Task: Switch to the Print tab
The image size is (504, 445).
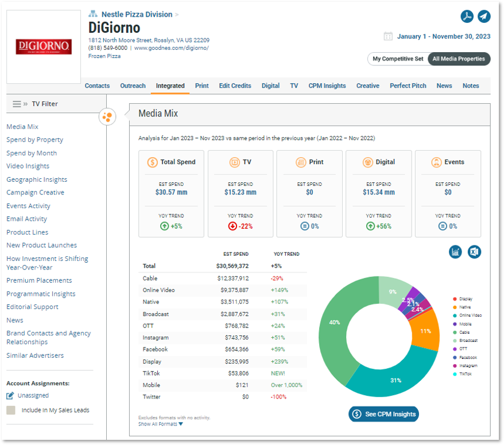Action: pyautogui.click(x=202, y=85)
